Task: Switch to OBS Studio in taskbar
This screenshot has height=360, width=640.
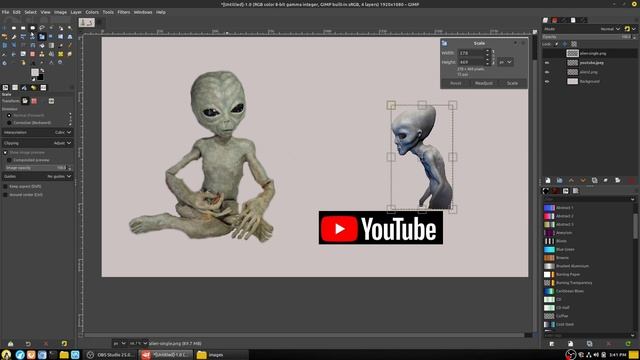Action: pyautogui.click(x=110, y=355)
